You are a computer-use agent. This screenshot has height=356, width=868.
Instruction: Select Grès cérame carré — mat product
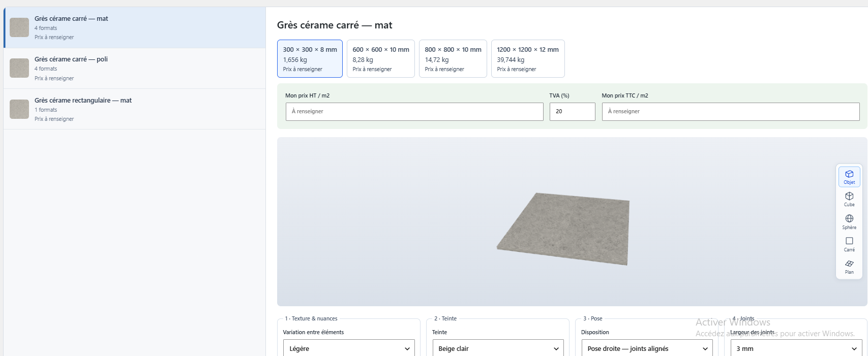135,27
